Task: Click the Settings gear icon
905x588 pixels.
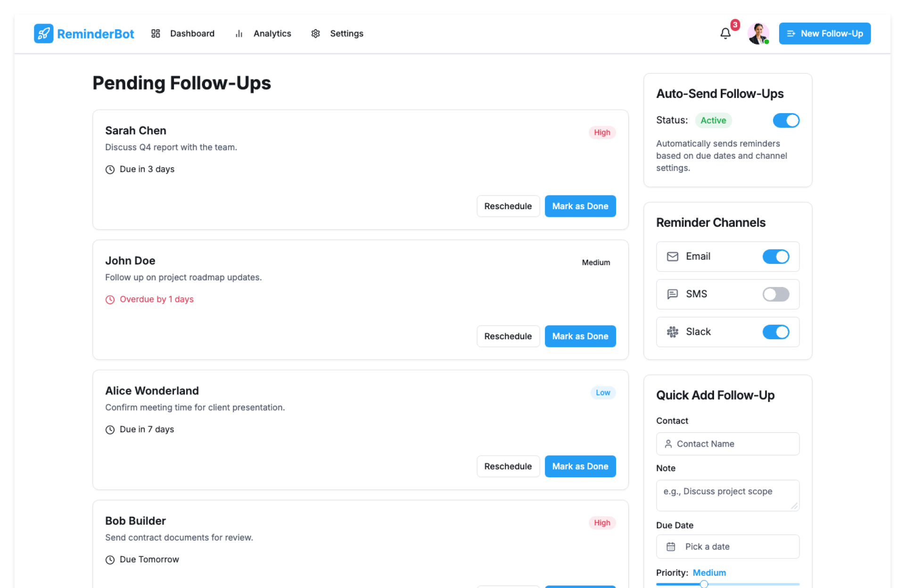Action: [315, 33]
